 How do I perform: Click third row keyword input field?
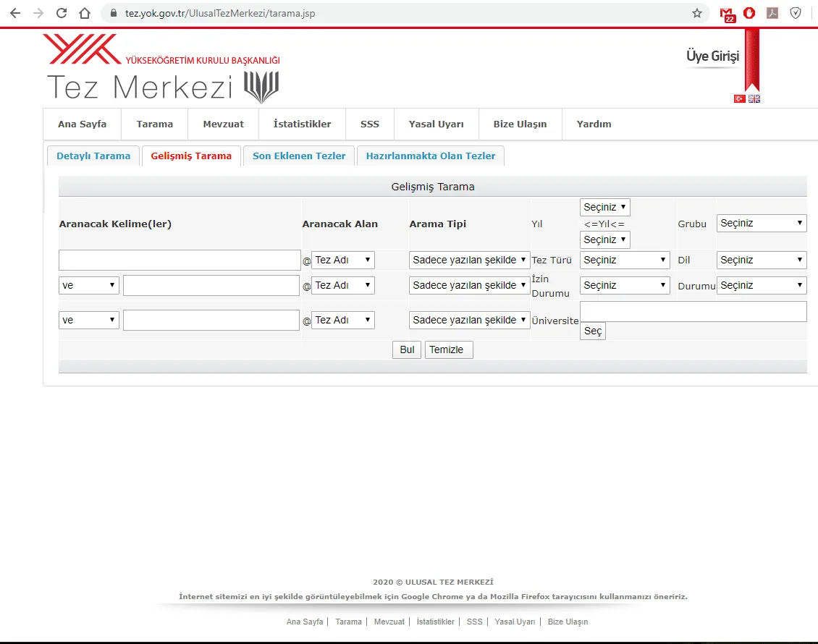click(211, 320)
